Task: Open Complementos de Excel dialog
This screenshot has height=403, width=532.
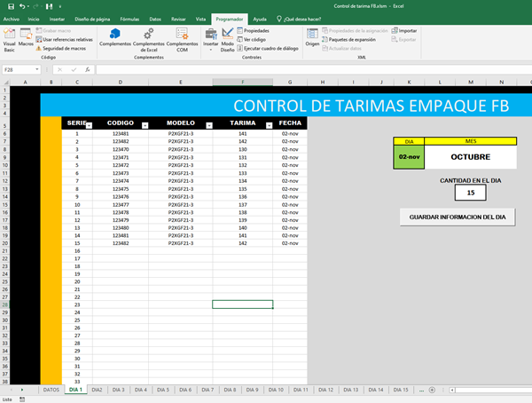Action: click(x=149, y=40)
